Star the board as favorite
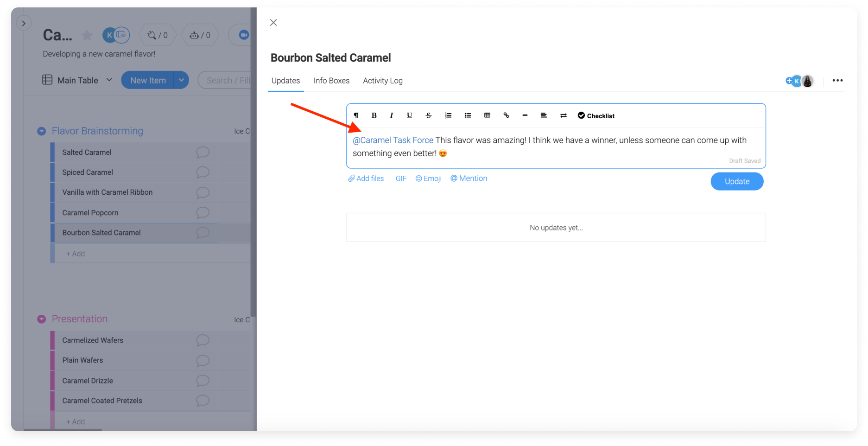868x446 pixels. [x=87, y=35]
